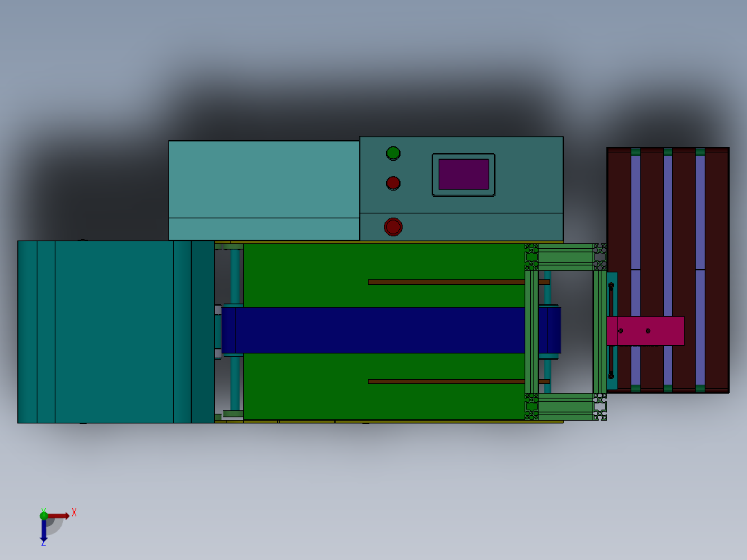The image size is (747, 560).
Task: Select the purple display screen on the control panel
Action: (464, 175)
